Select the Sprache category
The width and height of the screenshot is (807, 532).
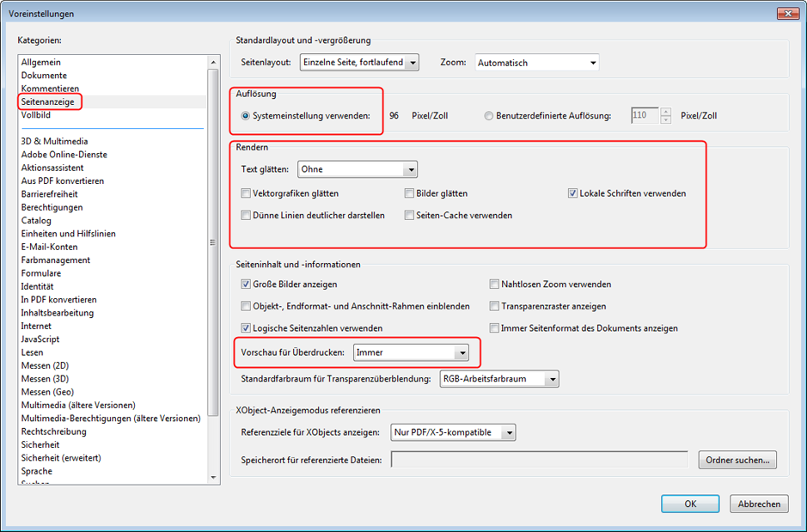click(x=37, y=471)
